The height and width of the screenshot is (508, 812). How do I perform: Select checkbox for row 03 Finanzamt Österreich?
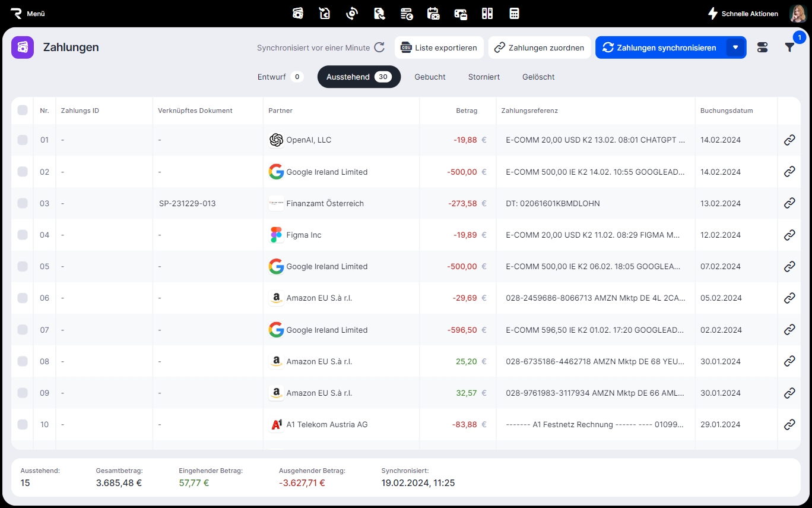point(23,203)
